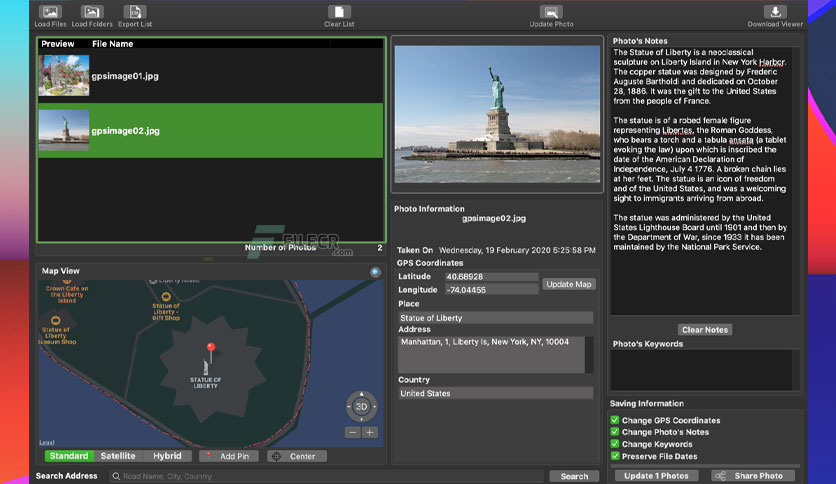Image resolution: width=836 pixels, height=484 pixels.
Task: Enable Change GPS Coordinates checkbox
Action: tap(615, 420)
